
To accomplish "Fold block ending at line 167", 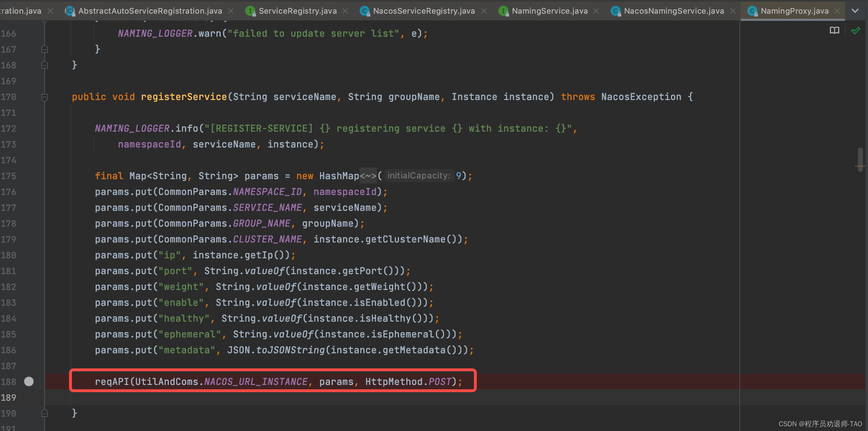I will point(45,49).
